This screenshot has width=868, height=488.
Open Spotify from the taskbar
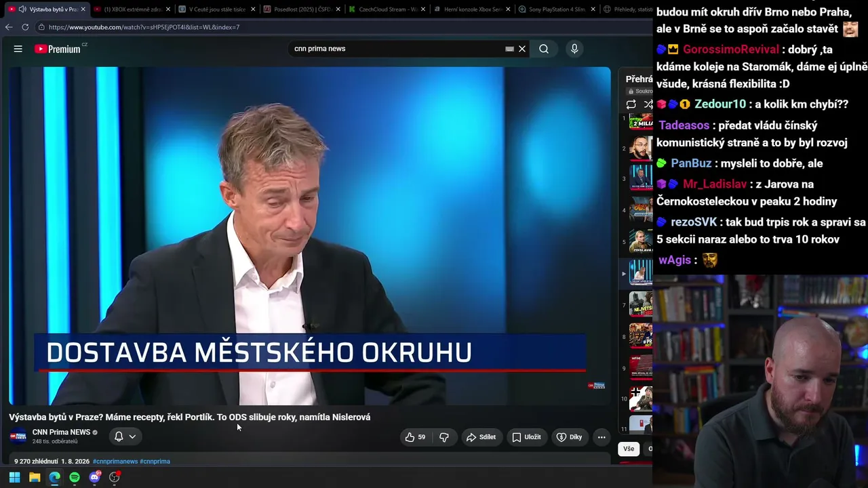[x=75, y=477]
